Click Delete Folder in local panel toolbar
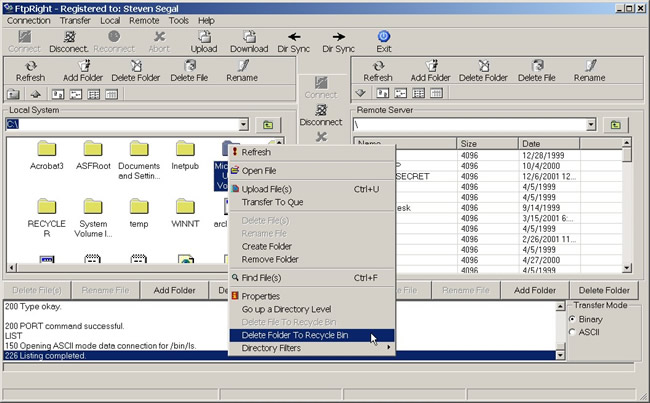 coord(136,71)
